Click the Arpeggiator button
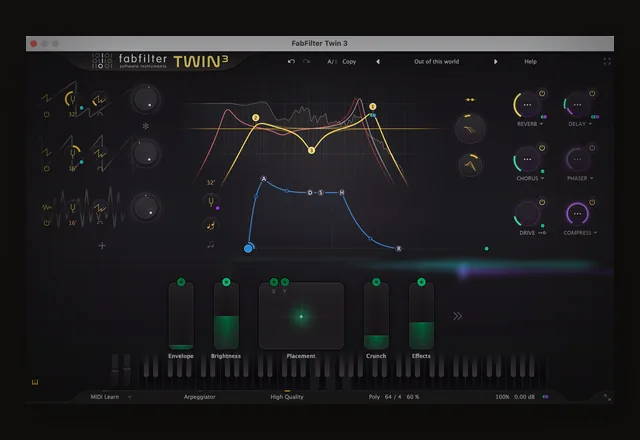 coord(200,397)
